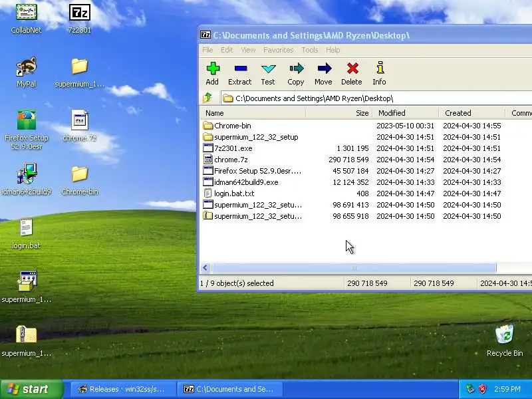This screenshot has width=532, height=399.
Task: Click the safely remove hardware tray icon
Action: (x=470, y=389)
